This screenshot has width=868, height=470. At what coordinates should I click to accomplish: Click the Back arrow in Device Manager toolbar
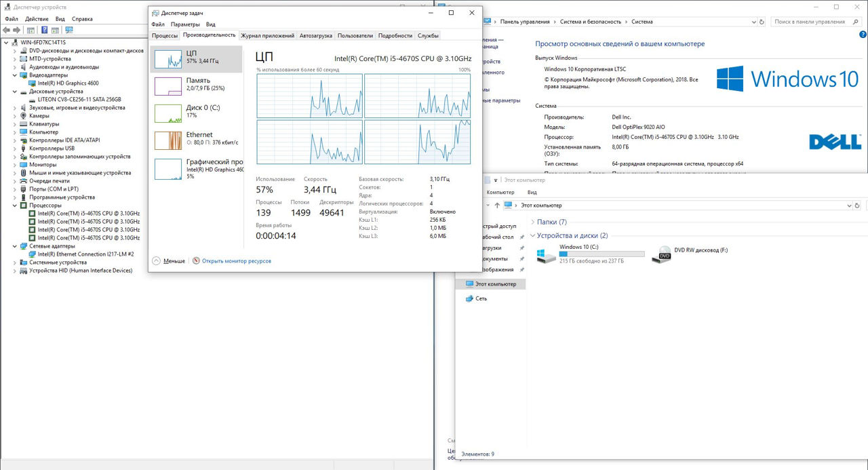point(6,30)
